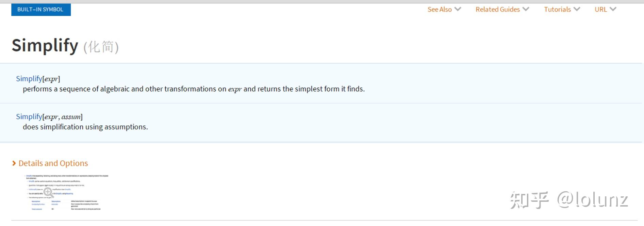
Task: Click the @lolunz watermark username
Action: click(x=592, y=200)
